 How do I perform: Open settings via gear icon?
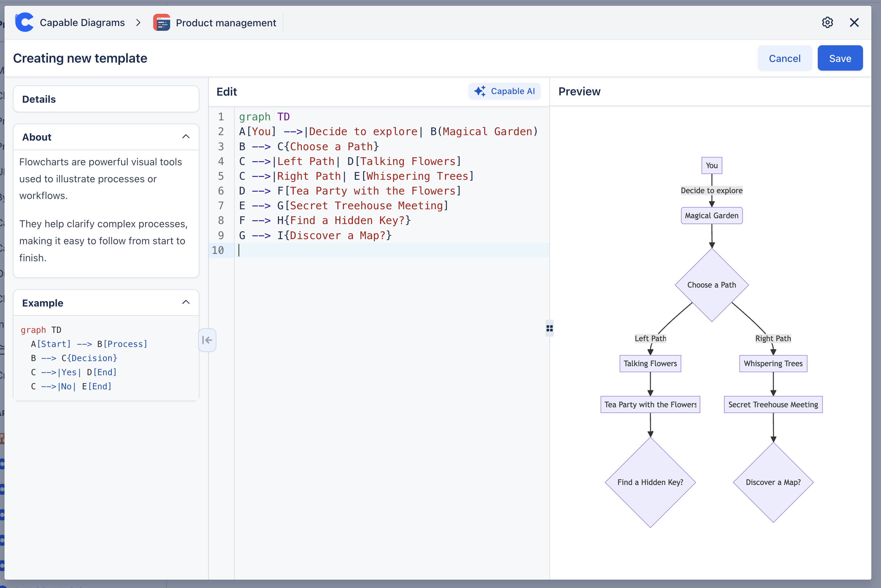[x=827, y=22]
